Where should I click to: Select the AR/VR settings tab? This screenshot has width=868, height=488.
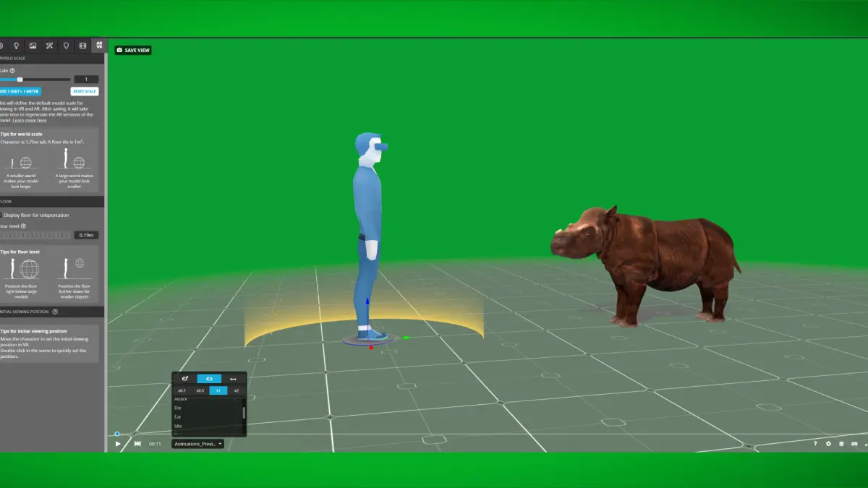coord(99,46)
